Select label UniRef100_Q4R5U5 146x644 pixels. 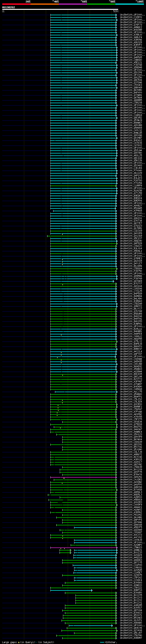(131, 58)
